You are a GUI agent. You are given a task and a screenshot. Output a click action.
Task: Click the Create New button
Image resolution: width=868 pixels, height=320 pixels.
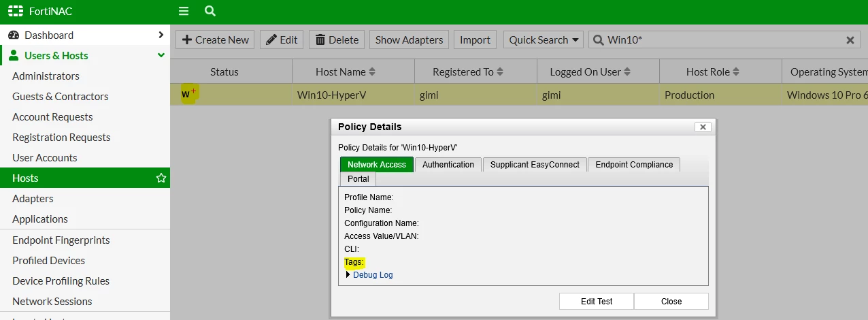(215, 39)
